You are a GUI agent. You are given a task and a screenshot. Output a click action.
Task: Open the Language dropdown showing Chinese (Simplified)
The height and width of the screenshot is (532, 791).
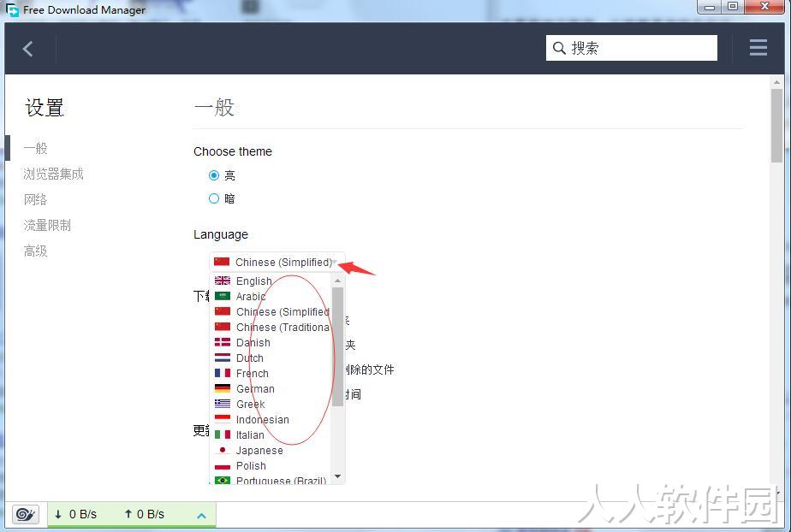(x=277, y=262)
